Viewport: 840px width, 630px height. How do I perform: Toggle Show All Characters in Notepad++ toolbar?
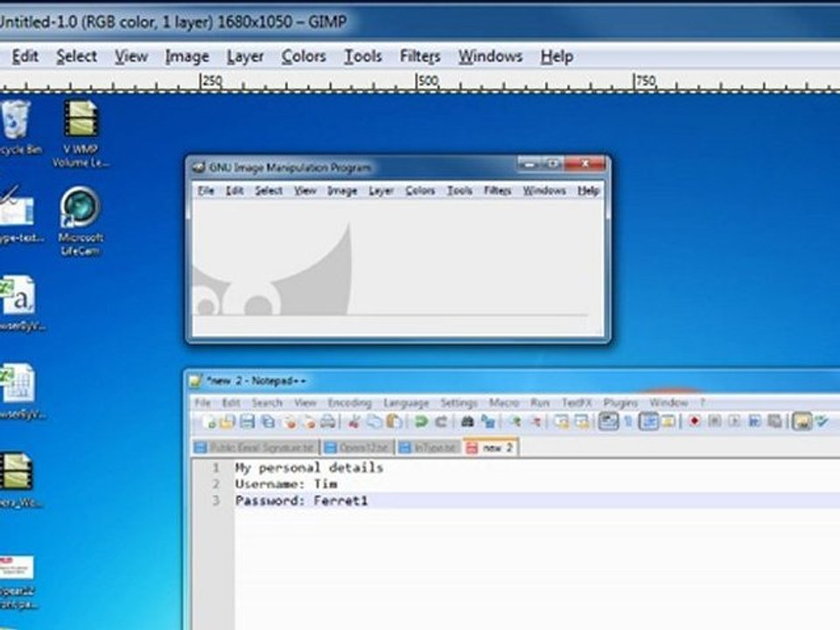628,422
